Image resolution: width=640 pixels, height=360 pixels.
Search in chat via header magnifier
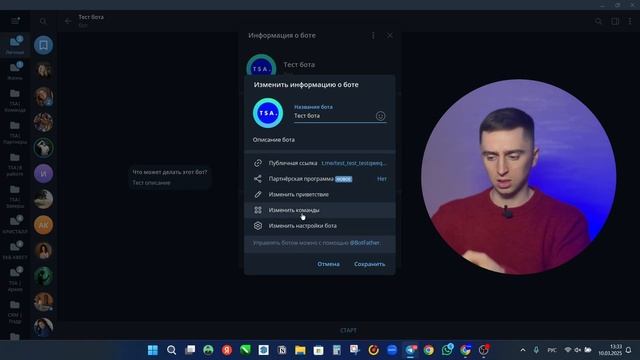tap(598, 21)
